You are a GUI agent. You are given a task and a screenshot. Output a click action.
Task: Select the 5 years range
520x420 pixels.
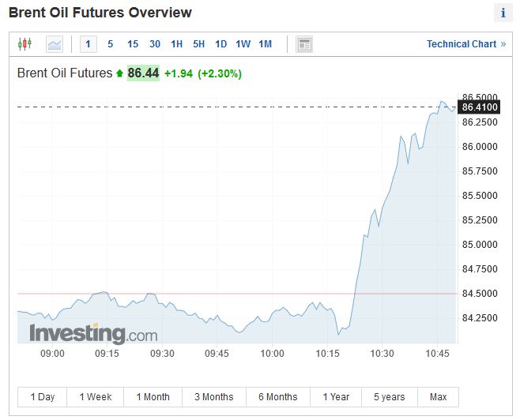click(x=389, y=397)
